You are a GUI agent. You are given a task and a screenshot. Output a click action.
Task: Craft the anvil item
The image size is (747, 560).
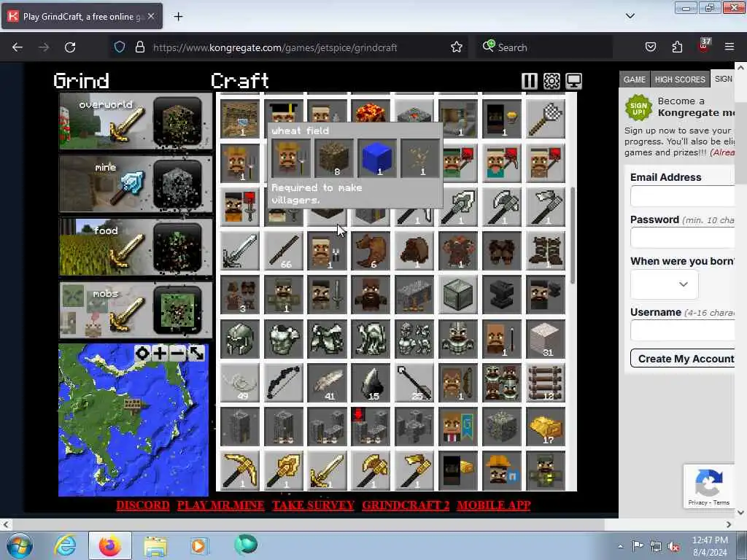(502, 295)
